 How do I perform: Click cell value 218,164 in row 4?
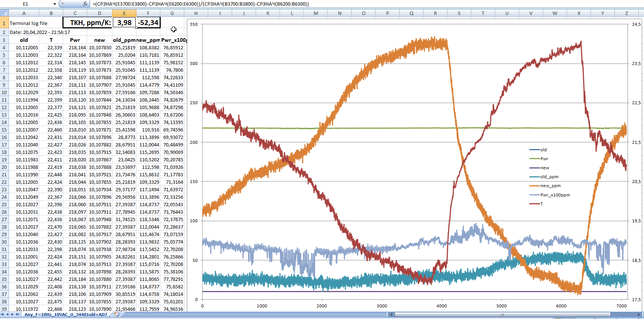[x=75, y=47]
